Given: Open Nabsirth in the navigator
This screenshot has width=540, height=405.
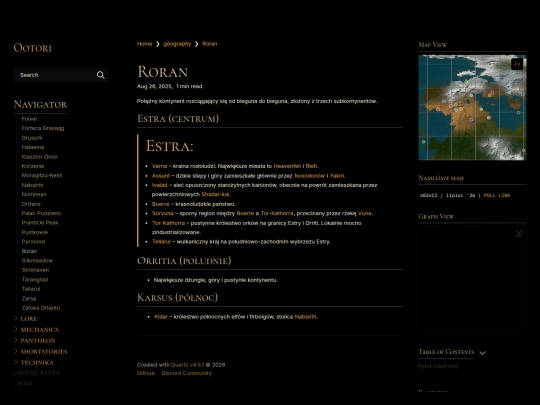Looking at the screenshot, I should click(32, 185).
